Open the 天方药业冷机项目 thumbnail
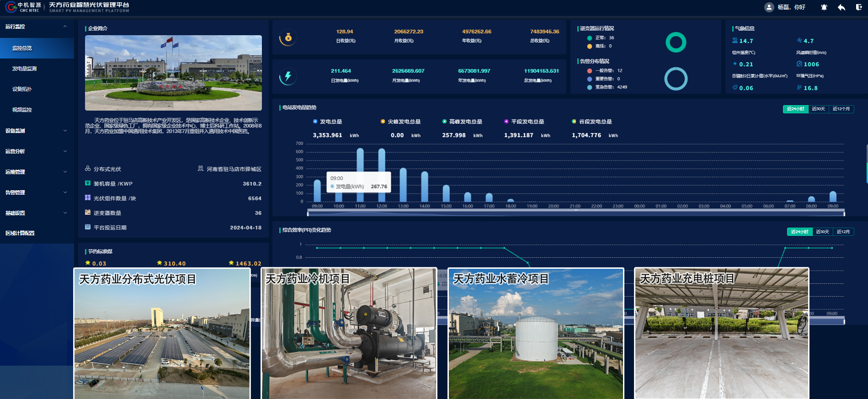 (x=349, y=334)
